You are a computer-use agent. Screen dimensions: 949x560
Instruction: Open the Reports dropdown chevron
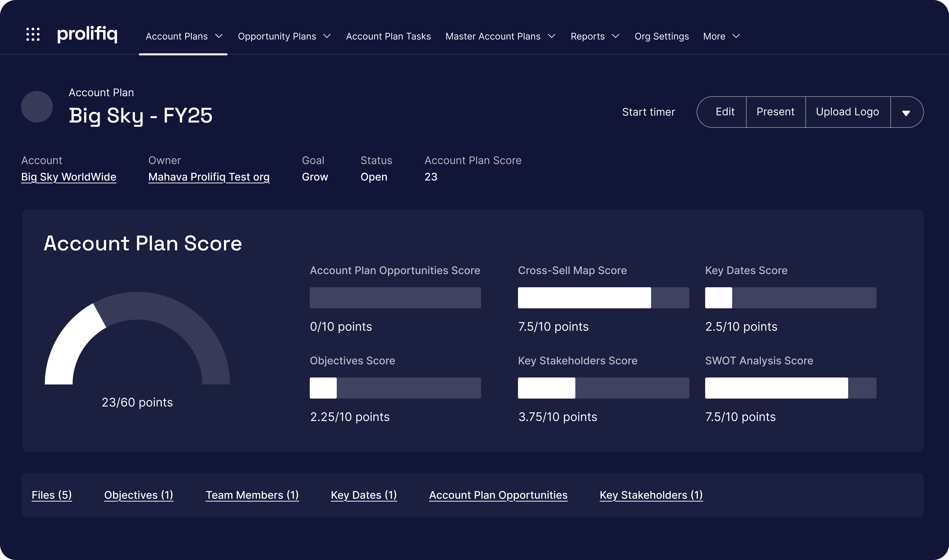pos(616,36)
